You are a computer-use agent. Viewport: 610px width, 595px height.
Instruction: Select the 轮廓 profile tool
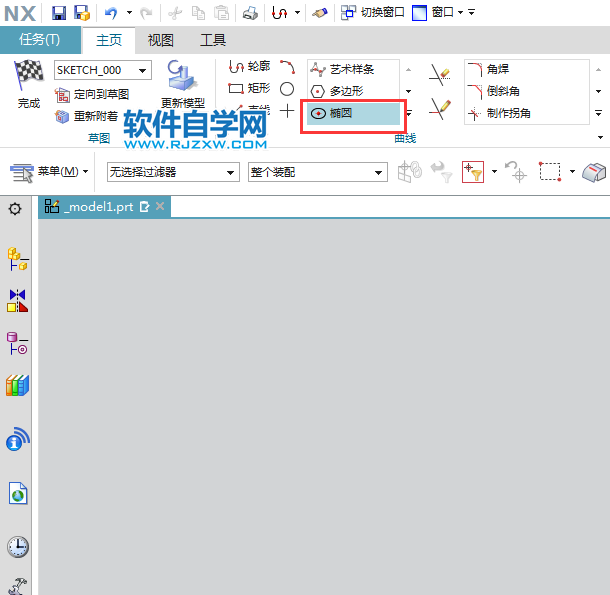pyautogui.click(x=249, y=67)
